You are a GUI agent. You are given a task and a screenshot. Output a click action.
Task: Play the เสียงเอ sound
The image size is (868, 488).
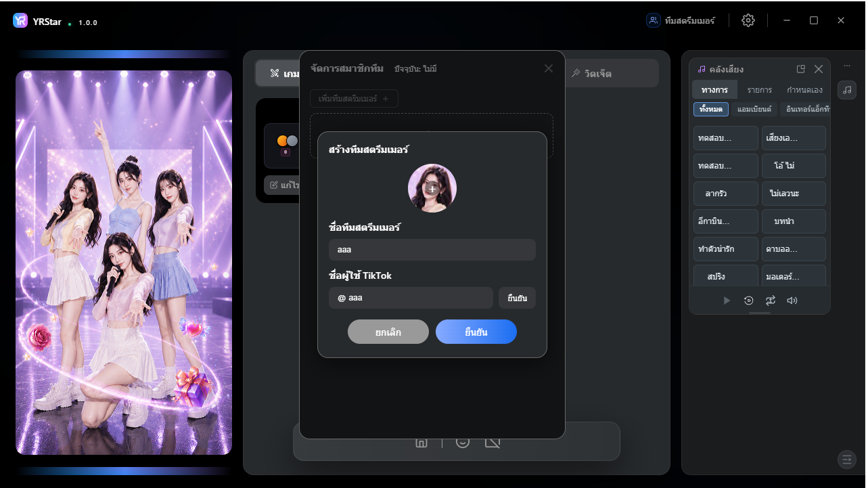794,138
